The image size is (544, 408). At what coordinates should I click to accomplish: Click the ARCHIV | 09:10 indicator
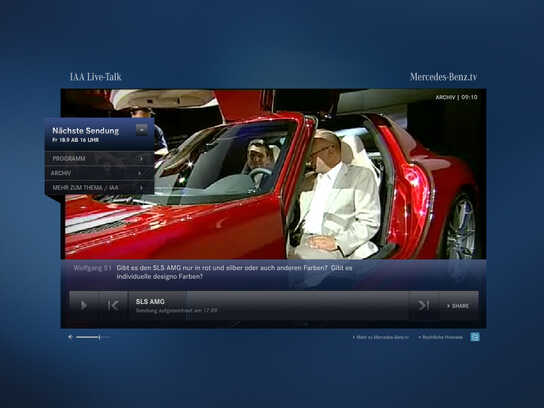click(x=456, y=97)
